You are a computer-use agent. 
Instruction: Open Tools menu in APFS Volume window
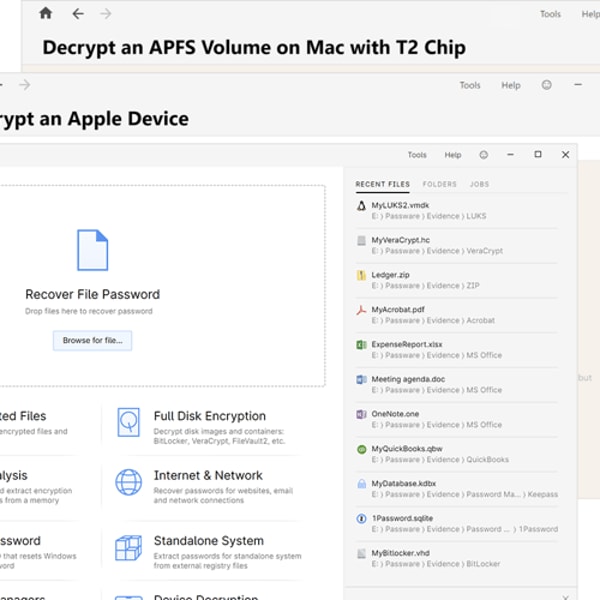coord(550,14)
